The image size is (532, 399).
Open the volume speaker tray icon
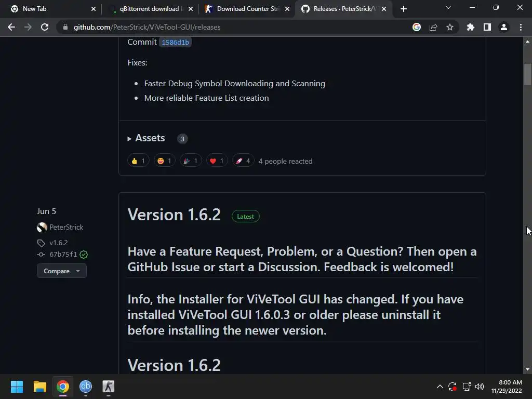[x=480, y=387]
